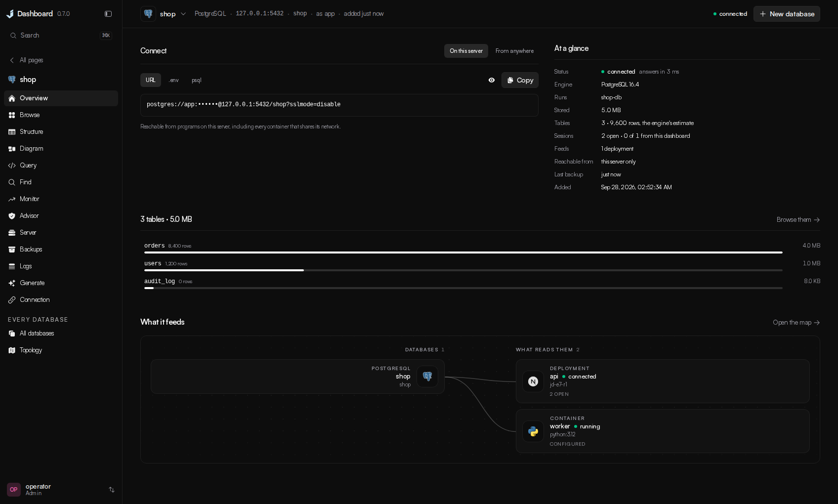This screenshot has height=504, width=838.
Task: Open Generate sparkle icon
Action: (x=12, y=283)
